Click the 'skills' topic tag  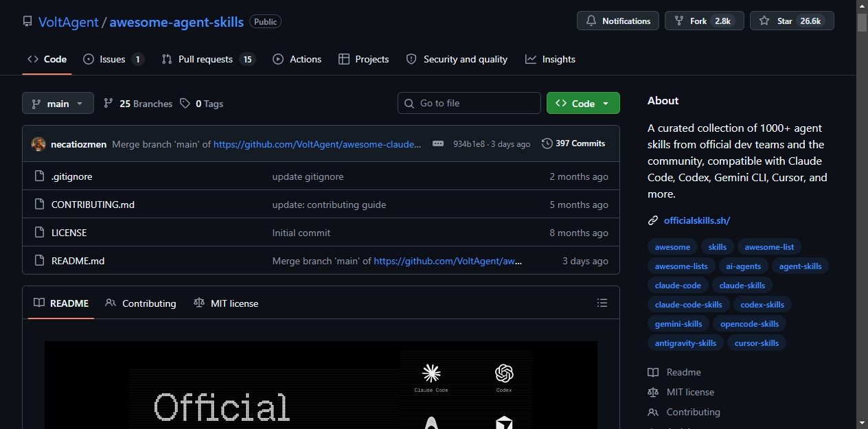pyautogui.click(x=717, y=247)
